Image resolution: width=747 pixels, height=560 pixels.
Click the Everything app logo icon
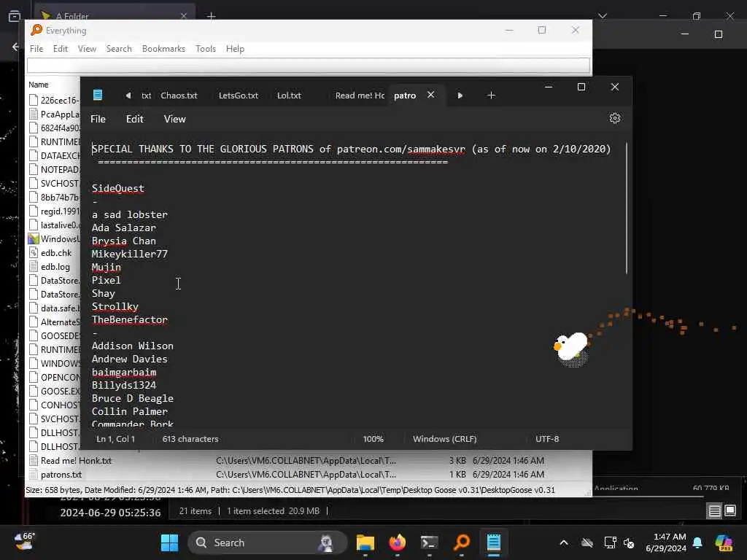36,30
